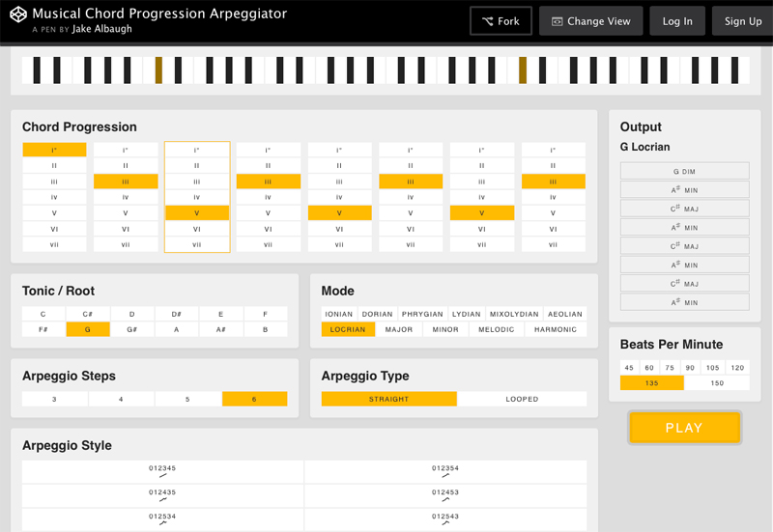Choose the Aeolian mode
Viewport: 773px width, 532px height.
[x=564, y=314]
